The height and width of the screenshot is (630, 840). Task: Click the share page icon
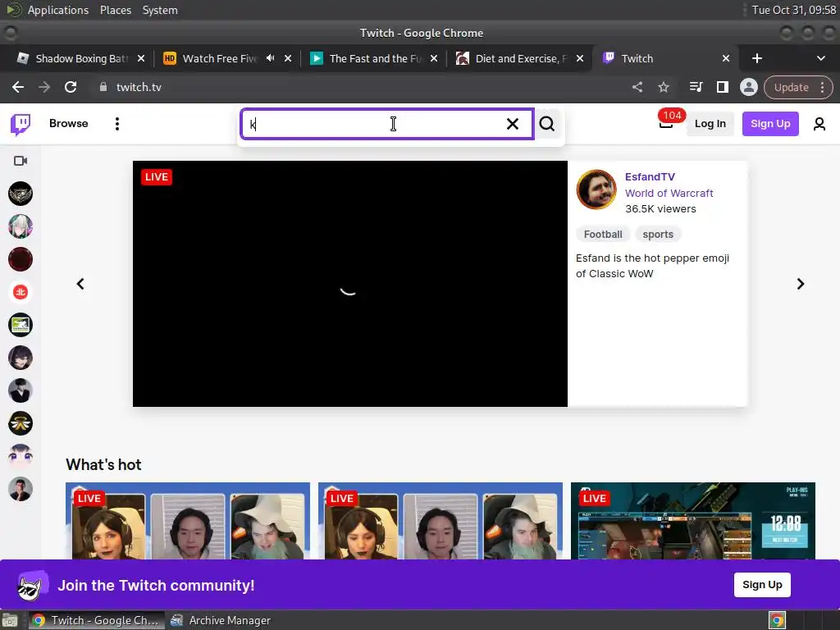(637, 87)
